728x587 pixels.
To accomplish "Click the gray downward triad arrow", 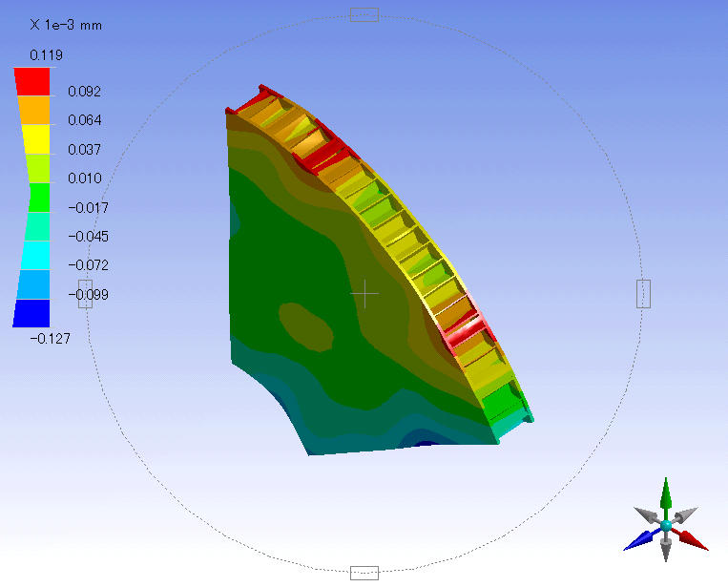I will tap(666, 547).
